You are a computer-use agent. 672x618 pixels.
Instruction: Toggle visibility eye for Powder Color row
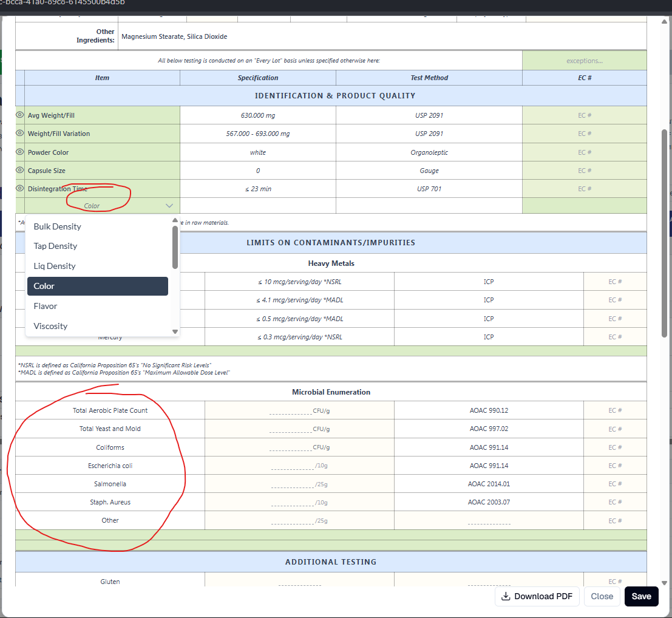point(19,152)
